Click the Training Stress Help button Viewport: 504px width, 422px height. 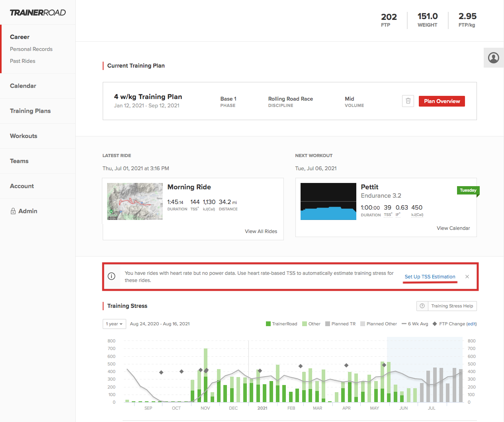447,306
